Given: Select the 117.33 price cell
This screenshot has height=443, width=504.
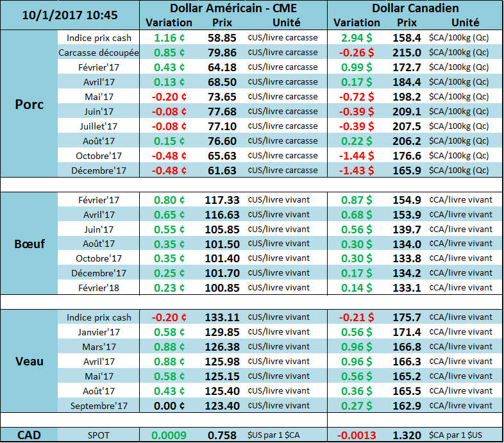Looking at the screenshot, I should pyautogui.click(x=222, y=200).
